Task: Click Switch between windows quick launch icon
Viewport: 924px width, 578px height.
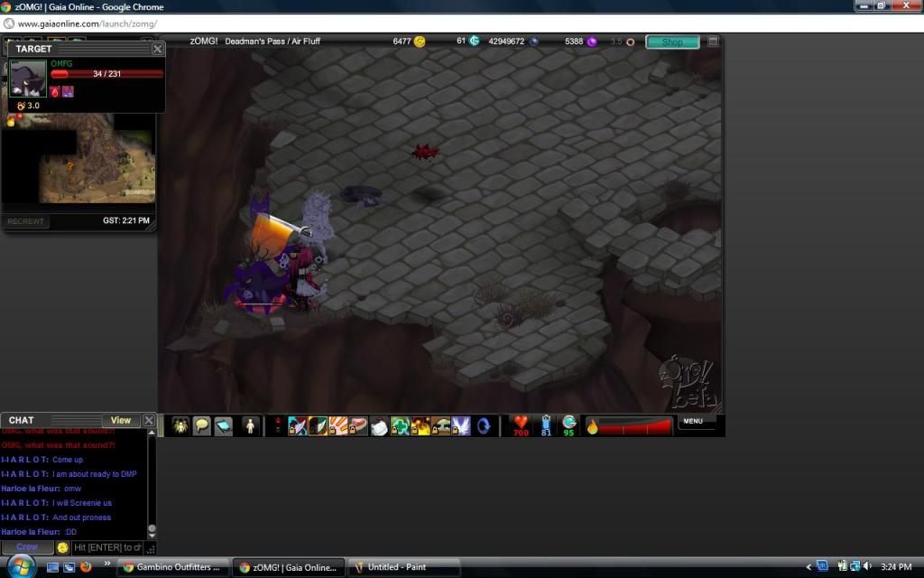Action: pos(69,567)
